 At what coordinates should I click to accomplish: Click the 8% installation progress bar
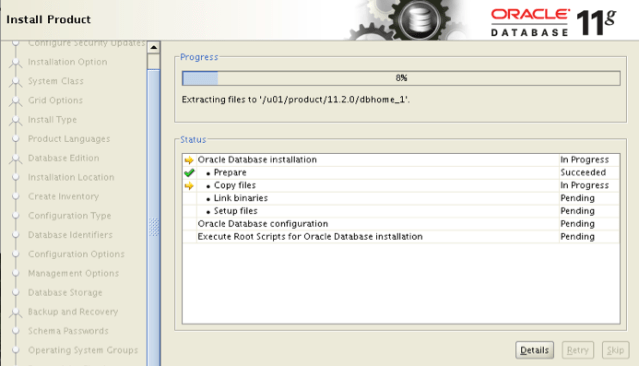401,78
